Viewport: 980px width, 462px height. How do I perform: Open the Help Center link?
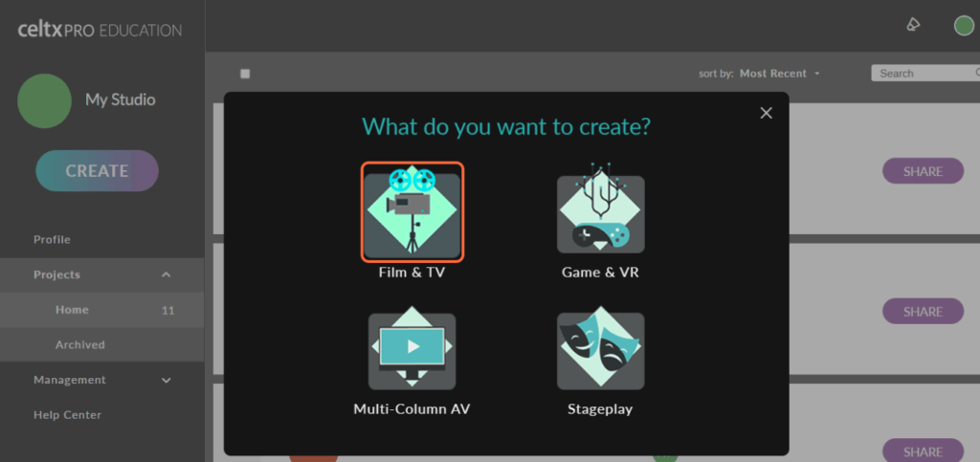coord(68,415)
